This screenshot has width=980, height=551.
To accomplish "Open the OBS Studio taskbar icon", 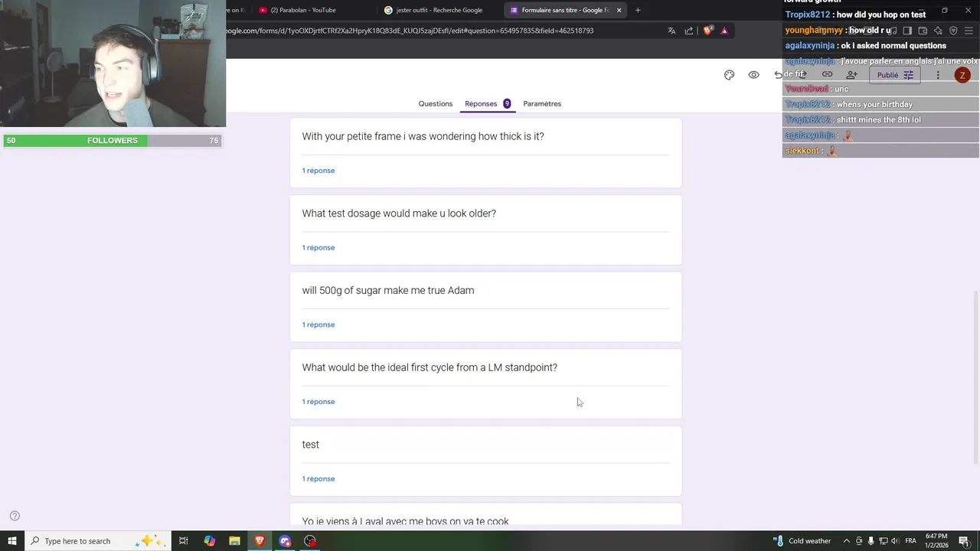I will tap(310, 541).
